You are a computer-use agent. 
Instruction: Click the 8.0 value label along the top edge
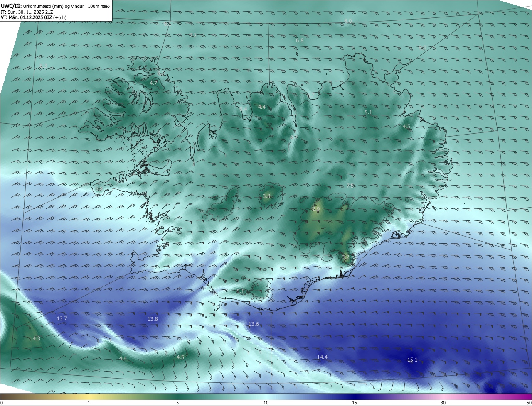348,21
